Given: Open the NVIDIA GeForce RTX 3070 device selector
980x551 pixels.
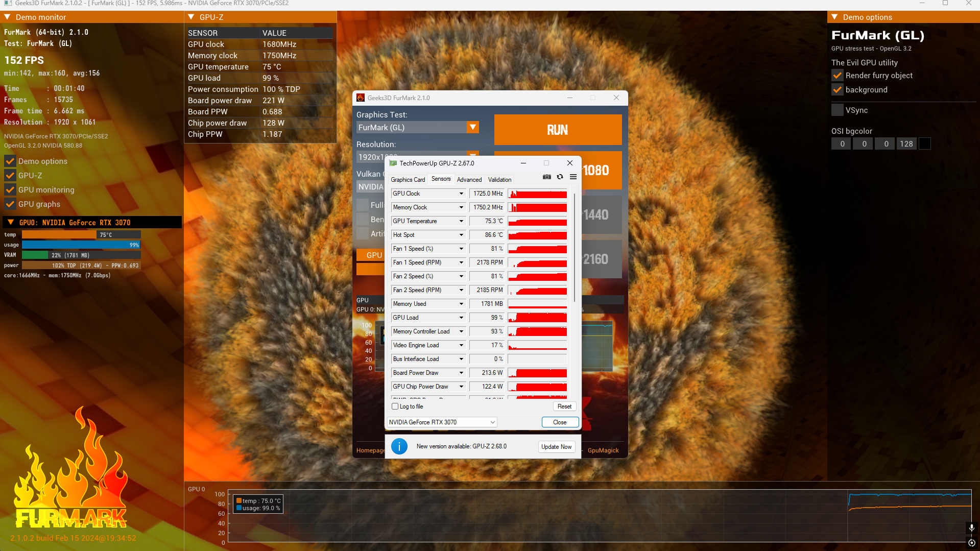Looking at the screenshot, I should (442, 422).
